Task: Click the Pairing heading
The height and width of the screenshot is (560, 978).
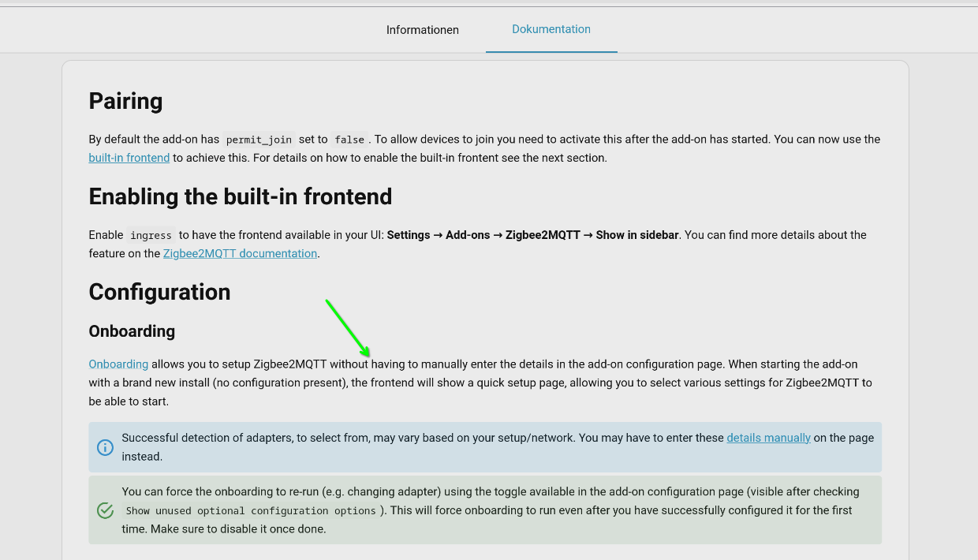Action: tap(125, 101)
